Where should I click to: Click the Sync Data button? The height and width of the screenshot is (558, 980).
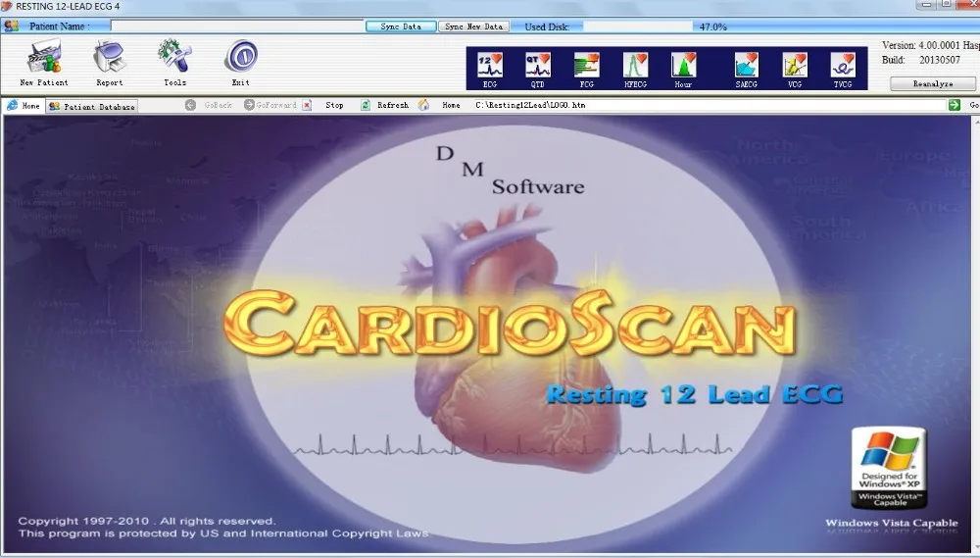tap(401, 26)
